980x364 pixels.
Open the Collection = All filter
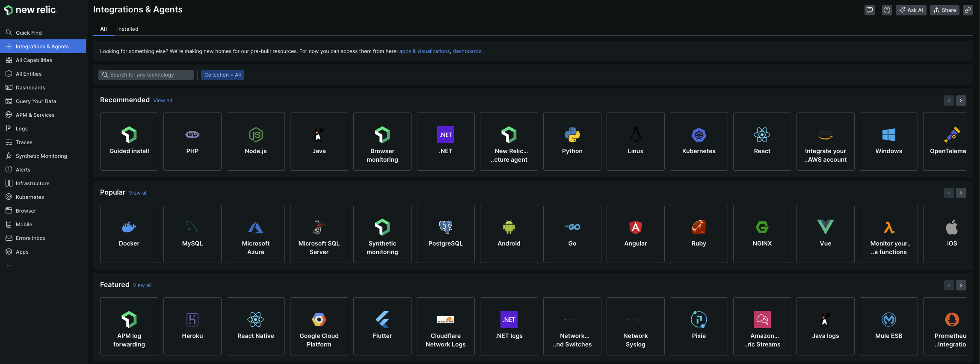pyautogui.click(x=222, y=75)
